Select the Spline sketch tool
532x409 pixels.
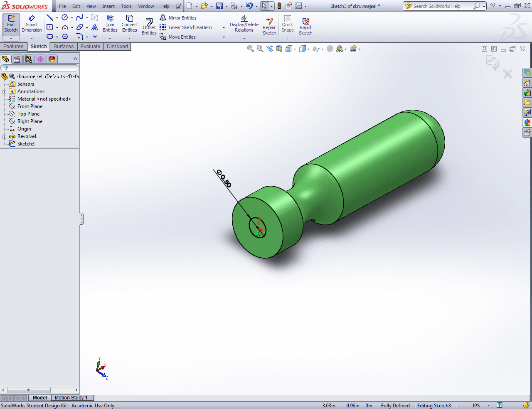(x=80, y=17)
